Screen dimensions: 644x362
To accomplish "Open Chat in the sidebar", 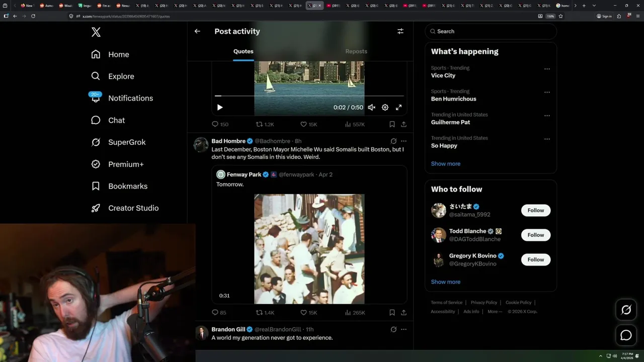I will [x=108, y=120].
